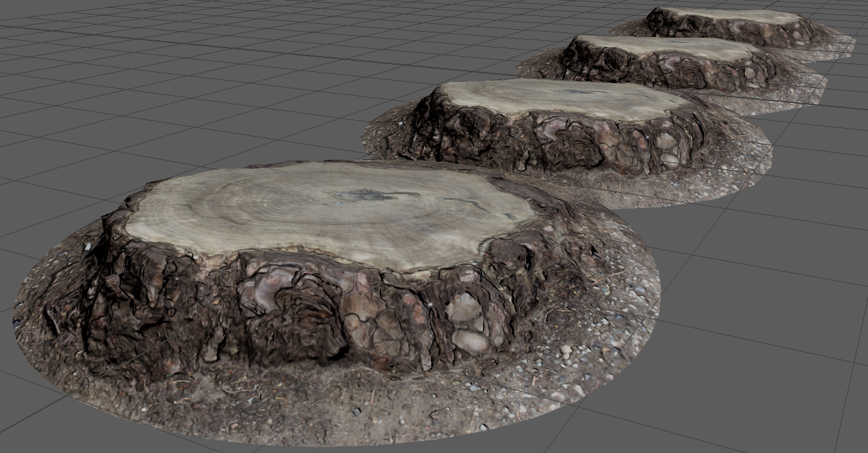868x453 pixels.
Task: Select the cut top of the farthest stump
Action: (x=733, y=16)
